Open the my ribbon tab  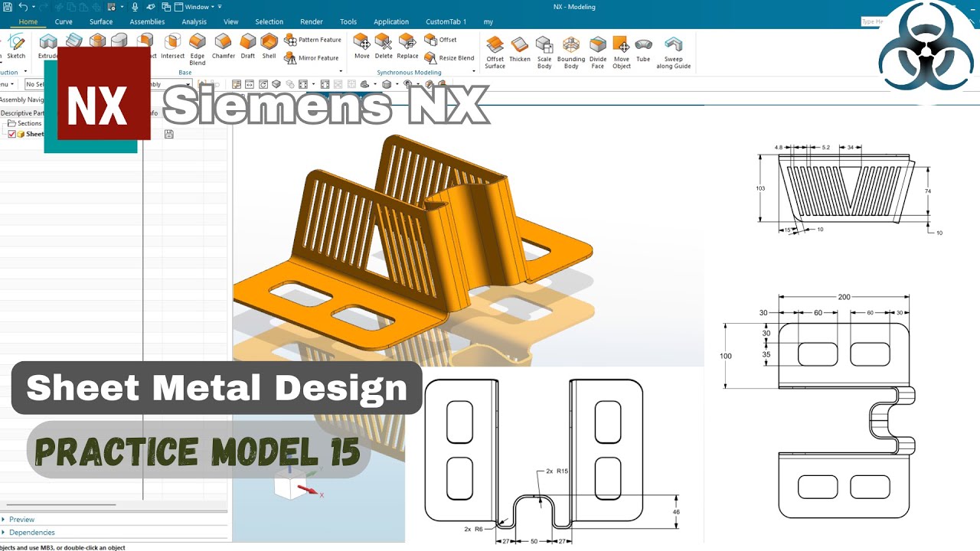point(488,22)
